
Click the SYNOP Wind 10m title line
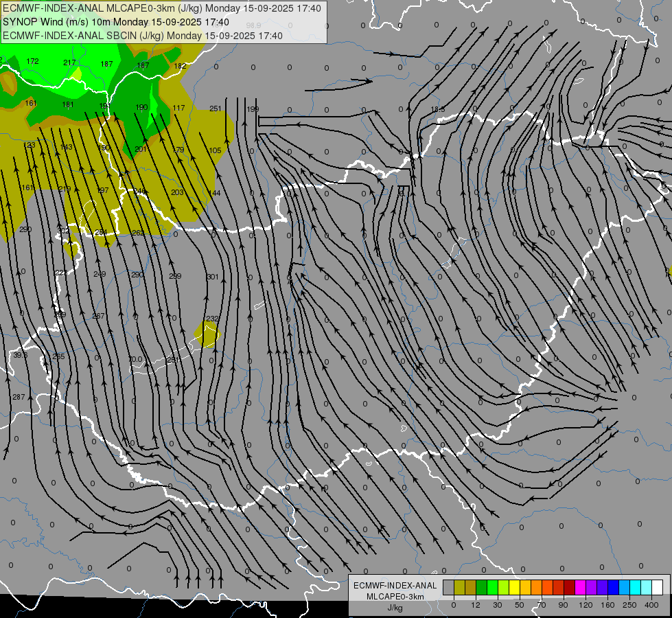(x=116, y=22)
